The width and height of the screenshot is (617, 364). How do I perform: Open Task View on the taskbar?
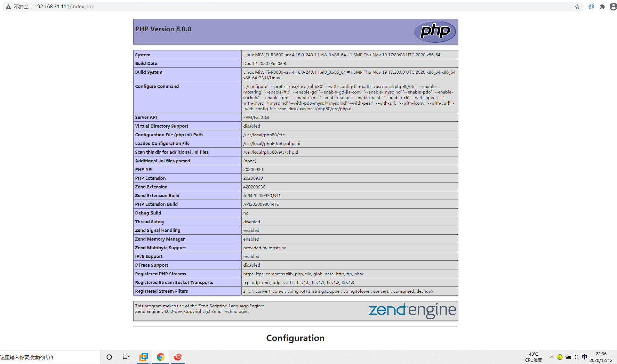click(126, 357)
